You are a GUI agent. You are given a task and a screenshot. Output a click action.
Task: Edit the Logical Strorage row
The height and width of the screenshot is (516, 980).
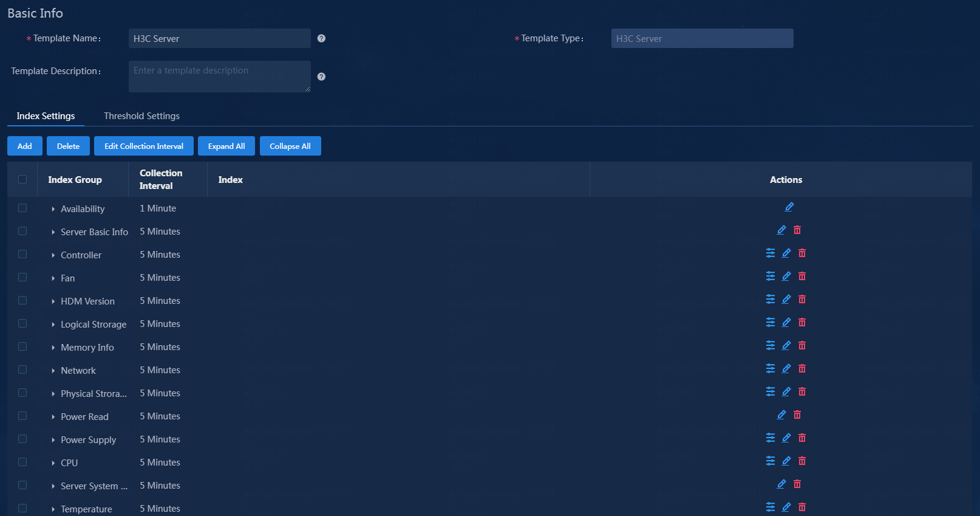786,323
